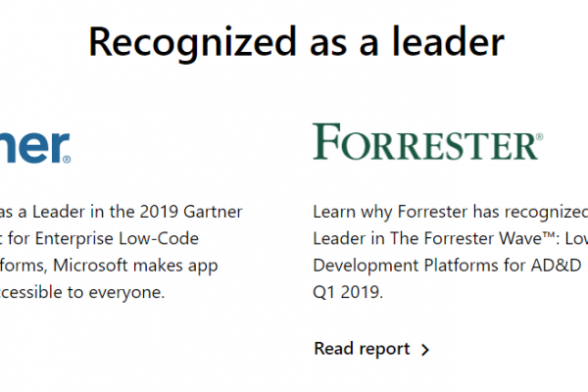Click the registered symbol after Gartner logo
This screenshot has width=588, height=392.
click(x=67, y=157)
